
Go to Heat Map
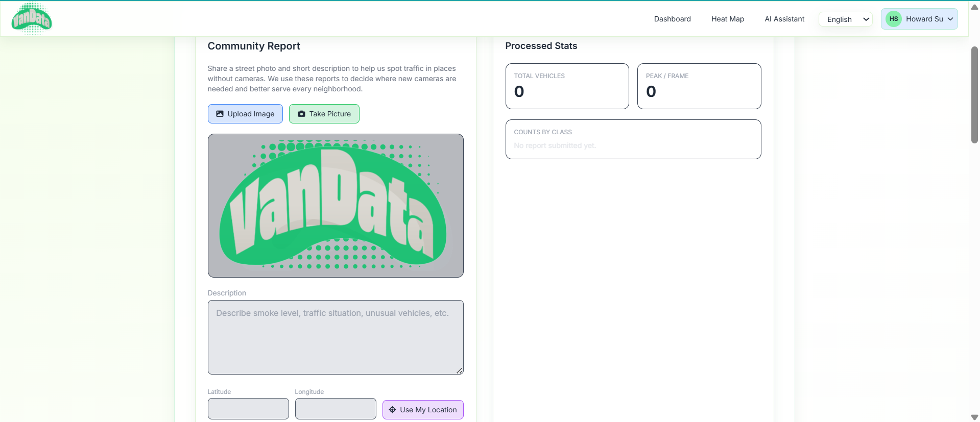(x=728, y=19)
